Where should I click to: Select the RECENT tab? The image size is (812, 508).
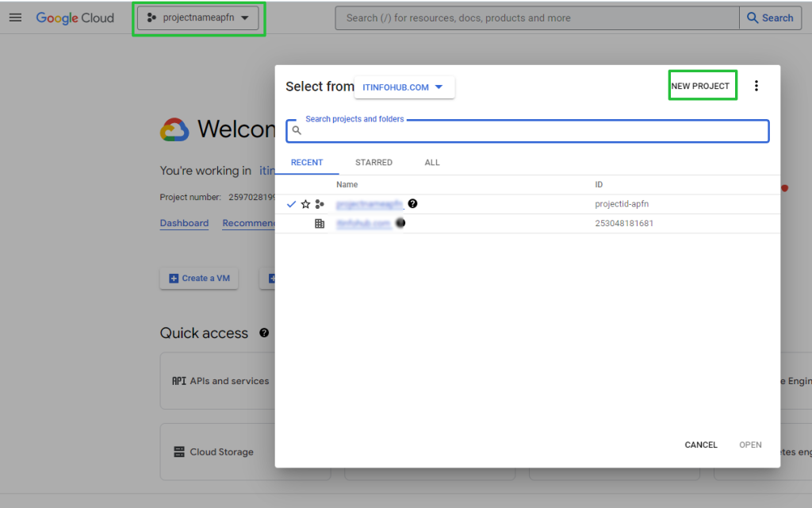[308, 162]
